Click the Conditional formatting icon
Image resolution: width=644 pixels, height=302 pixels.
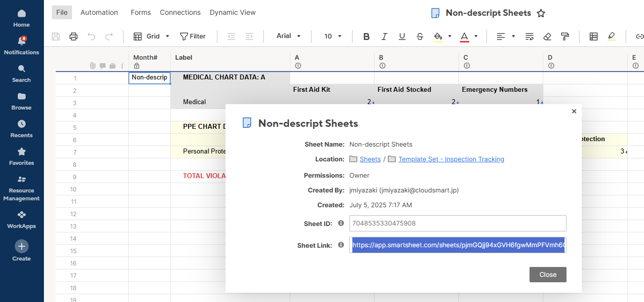[594, 36]
